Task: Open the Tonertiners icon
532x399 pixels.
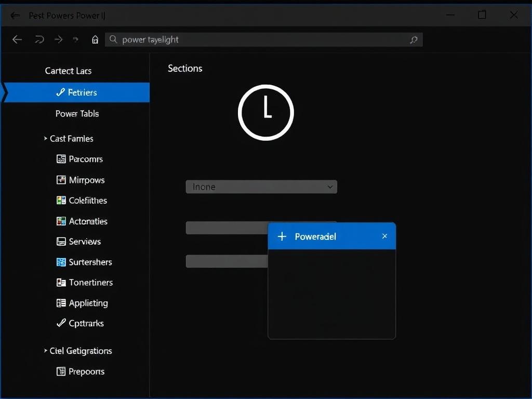Action: click(x=61, y=283)
